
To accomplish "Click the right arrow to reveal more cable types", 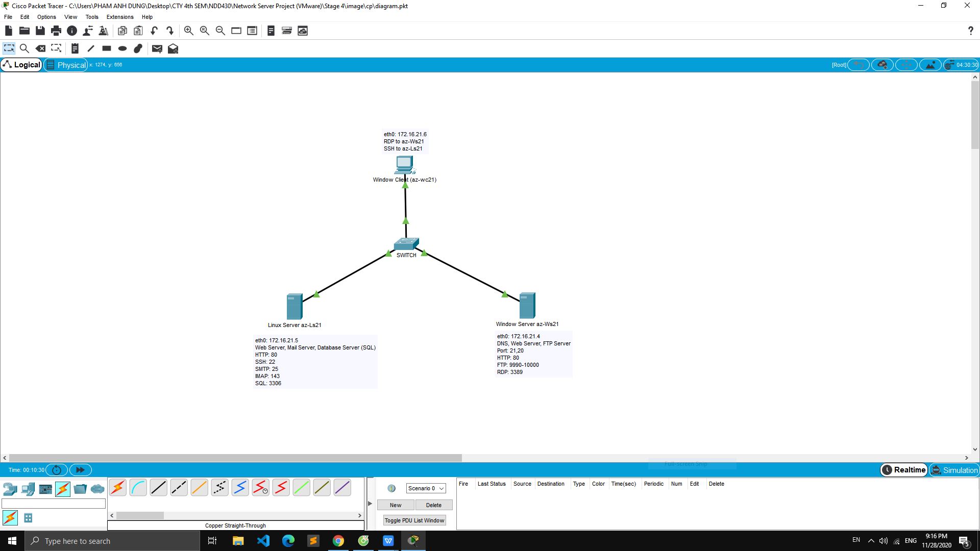I will (360, 515).
